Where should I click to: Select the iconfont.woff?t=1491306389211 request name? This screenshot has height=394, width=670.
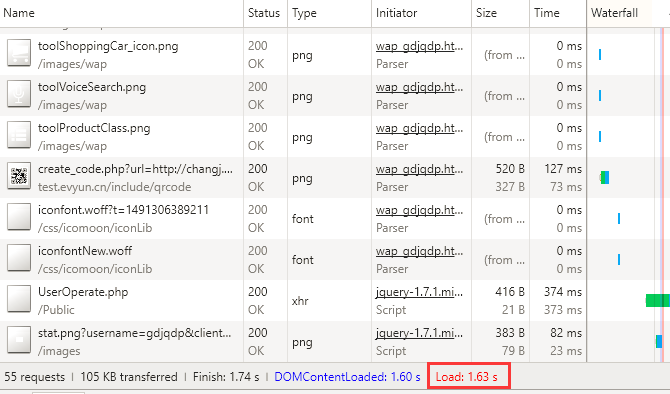[x=123, y=210]
